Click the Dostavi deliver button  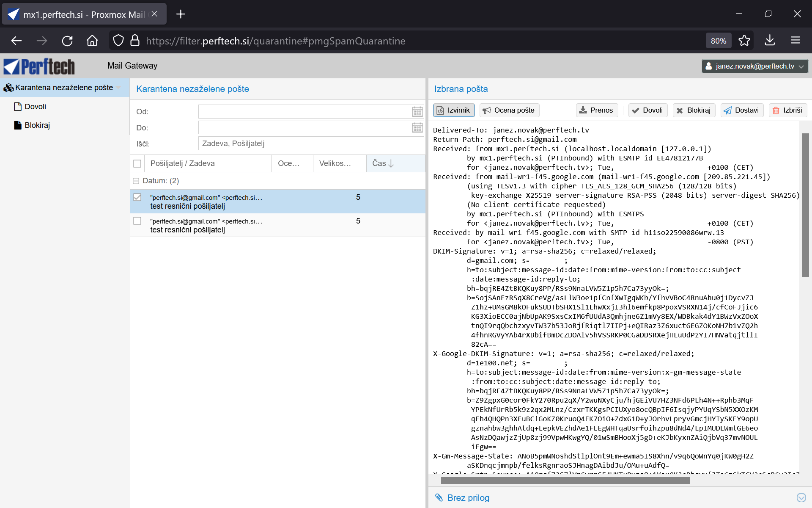coord(741,110)
